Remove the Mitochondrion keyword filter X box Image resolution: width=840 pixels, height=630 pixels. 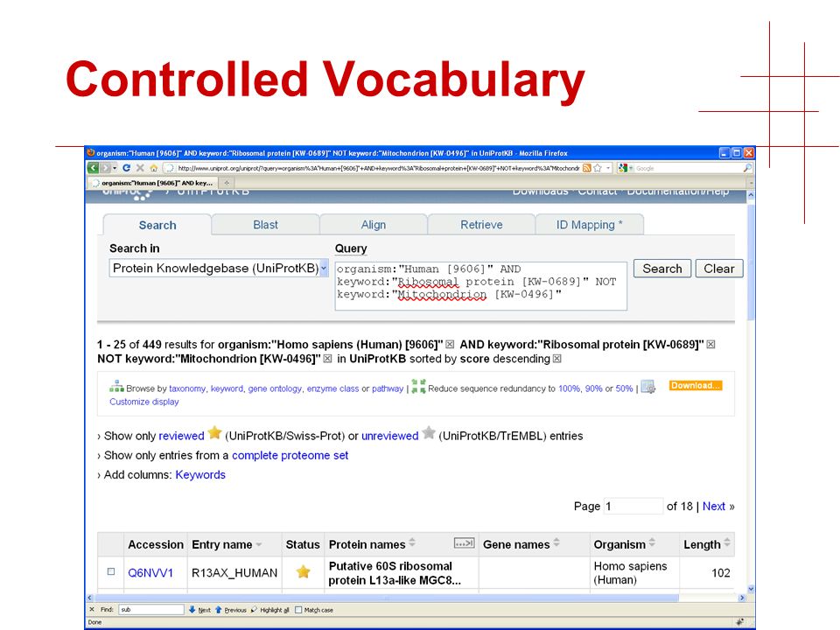[327, 359]
